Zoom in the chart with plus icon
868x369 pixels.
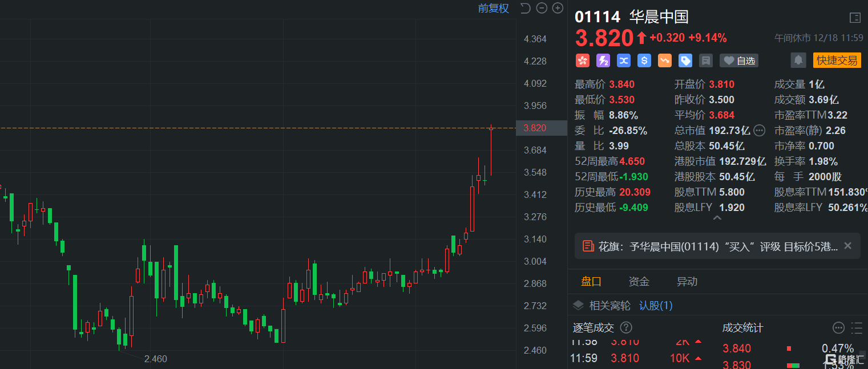point(558,8)
